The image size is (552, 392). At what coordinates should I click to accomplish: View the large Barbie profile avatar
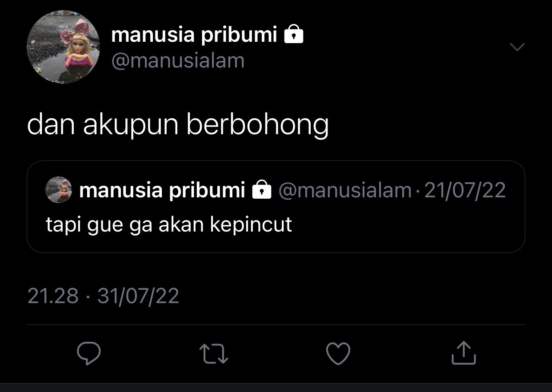(x=63, y=47)
